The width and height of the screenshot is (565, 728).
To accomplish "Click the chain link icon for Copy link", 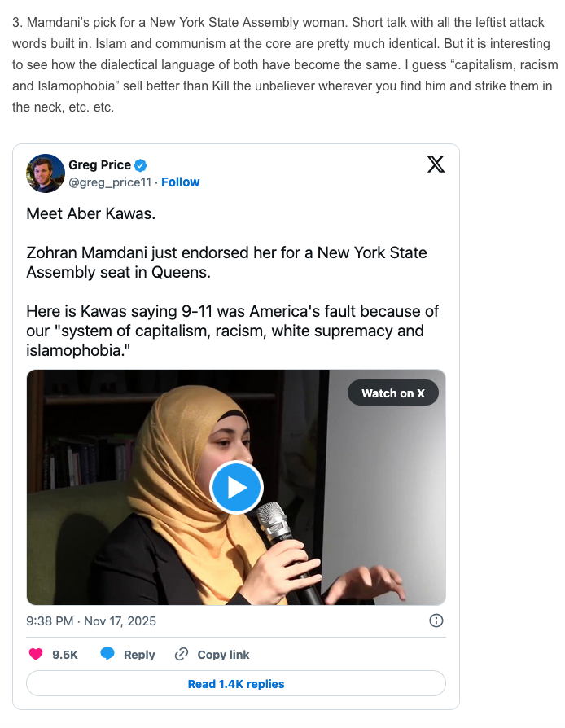I will point(181,654).
